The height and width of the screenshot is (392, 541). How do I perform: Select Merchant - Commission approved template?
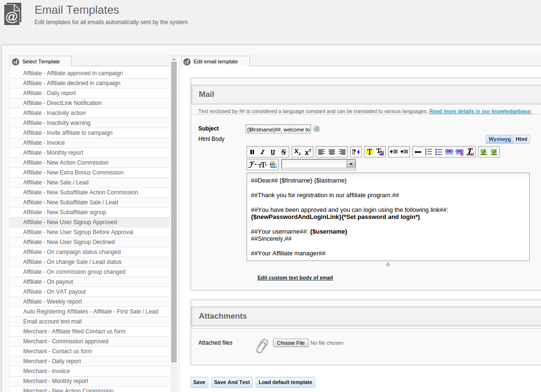tap(90, 341)
